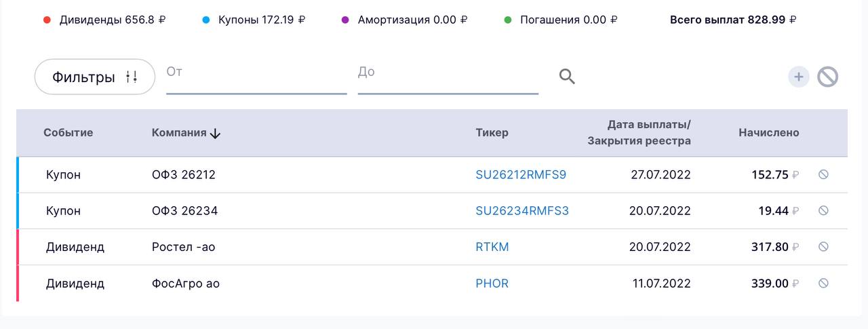Exclude the ОФЗ 26234 coupon row
This screenshot has width=868, height=329.
823,210
